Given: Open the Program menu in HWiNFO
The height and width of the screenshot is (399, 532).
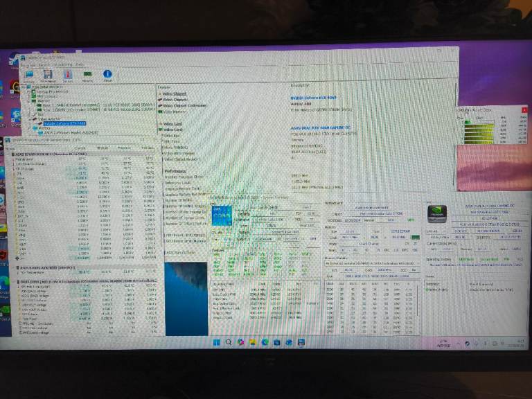Looking at the screenshot, I should (x=28, y=64).
